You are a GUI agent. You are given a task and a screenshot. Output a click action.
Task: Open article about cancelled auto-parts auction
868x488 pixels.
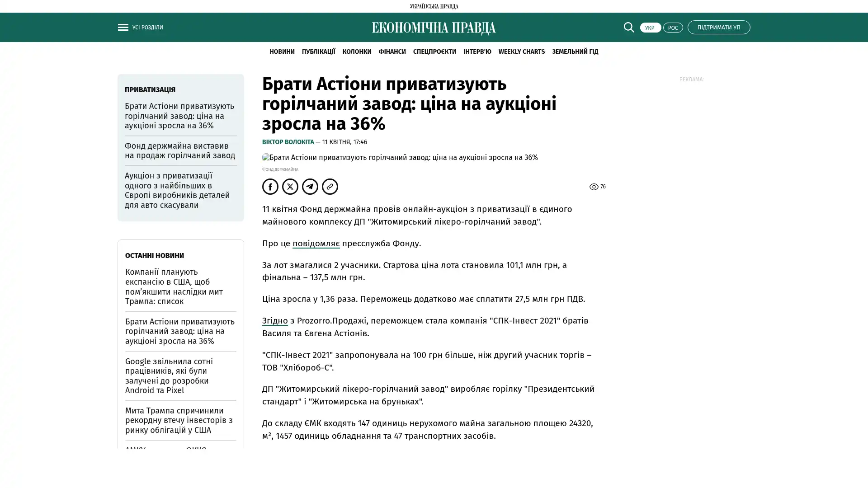180,190
